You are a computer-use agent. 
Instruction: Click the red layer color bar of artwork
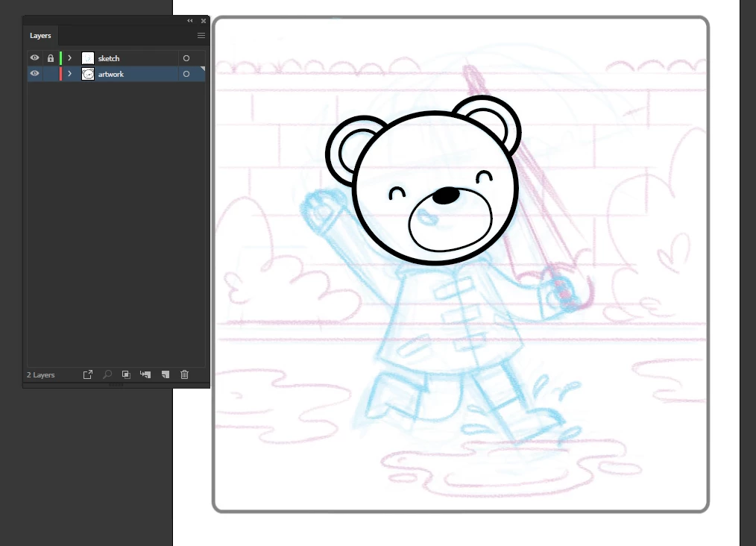[60, 73]
